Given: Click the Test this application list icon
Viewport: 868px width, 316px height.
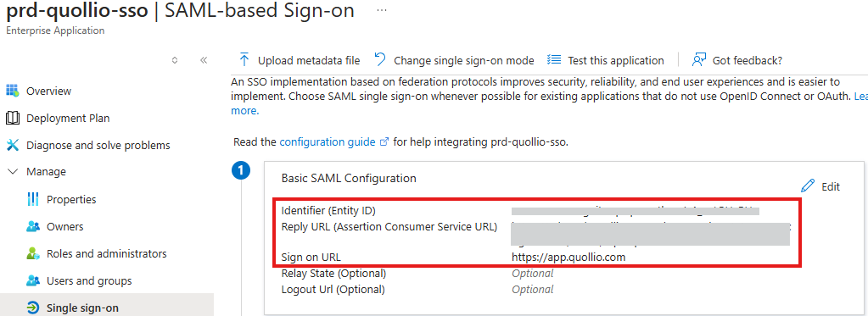Looking at the screenshot, I should pyautogui.click(x=554, y=59).
